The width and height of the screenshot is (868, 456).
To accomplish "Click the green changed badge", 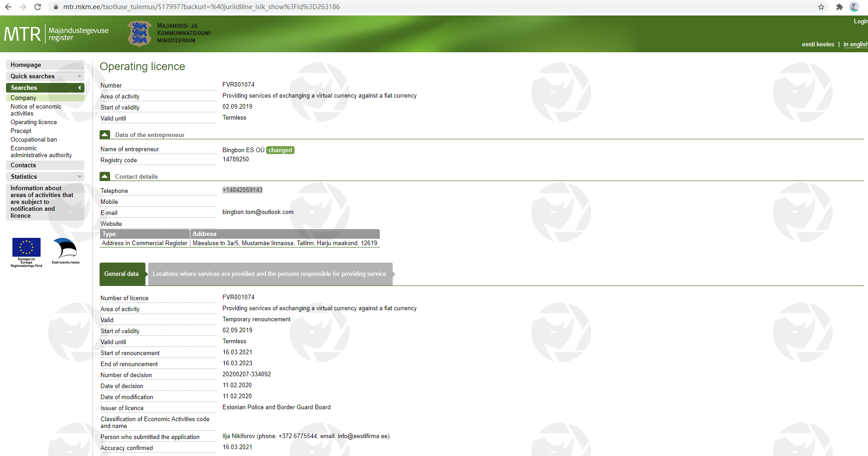I will coord(280,150).
